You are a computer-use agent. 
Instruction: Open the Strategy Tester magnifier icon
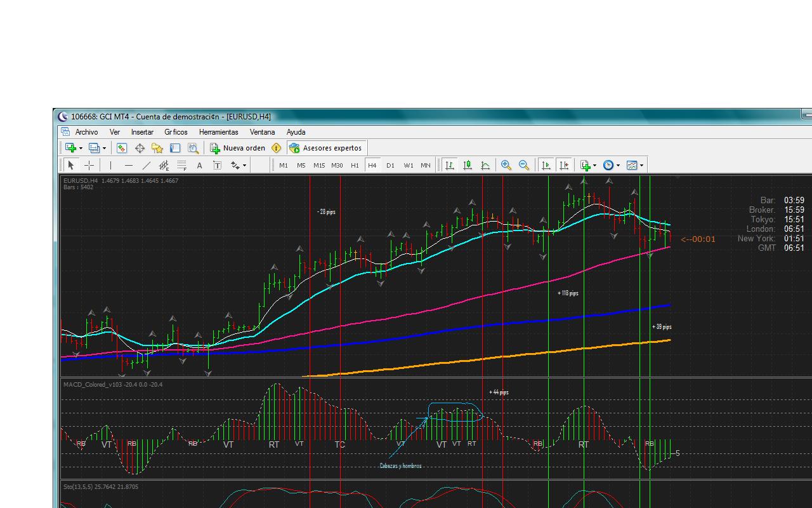point(193,148)
